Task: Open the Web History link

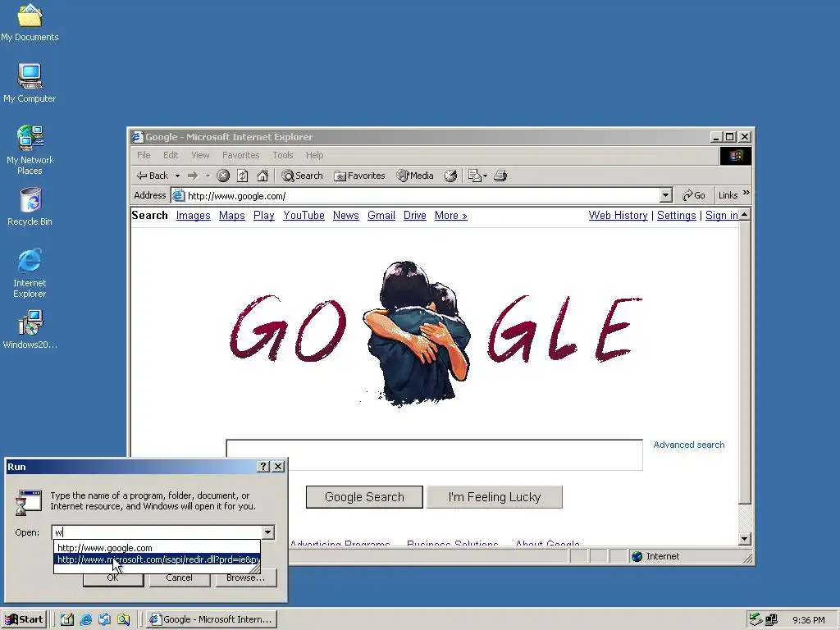Action: coord(619,216)
